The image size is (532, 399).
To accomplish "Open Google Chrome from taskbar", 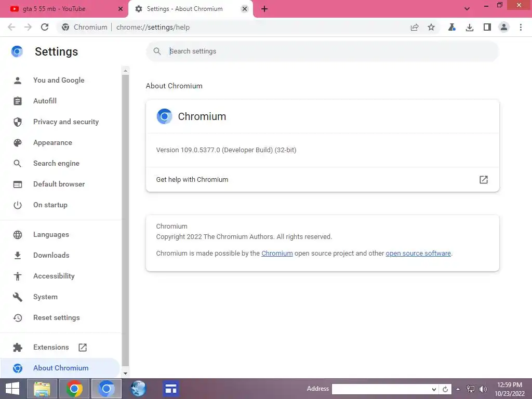I will [x=74, y=389].
